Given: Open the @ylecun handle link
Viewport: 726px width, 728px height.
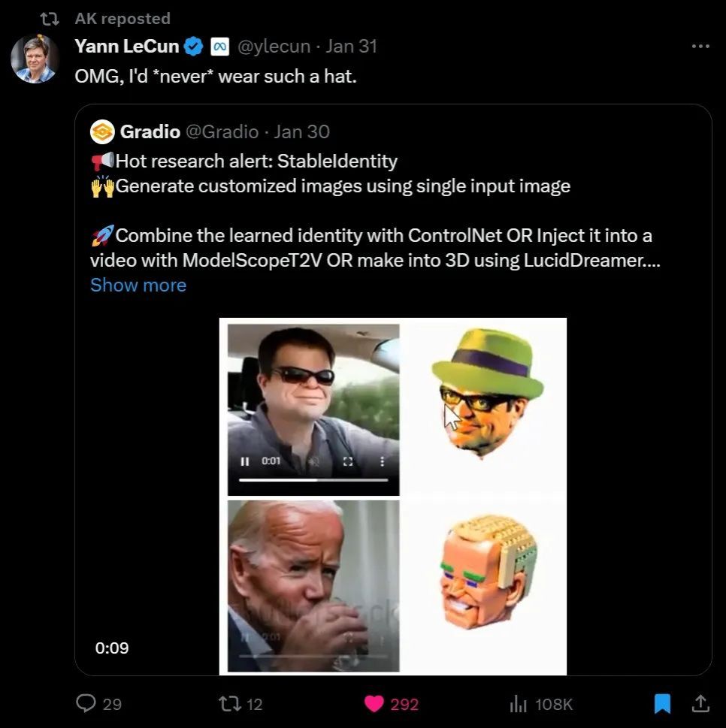Looking at the screenshot, I should [x=274, y=47].
